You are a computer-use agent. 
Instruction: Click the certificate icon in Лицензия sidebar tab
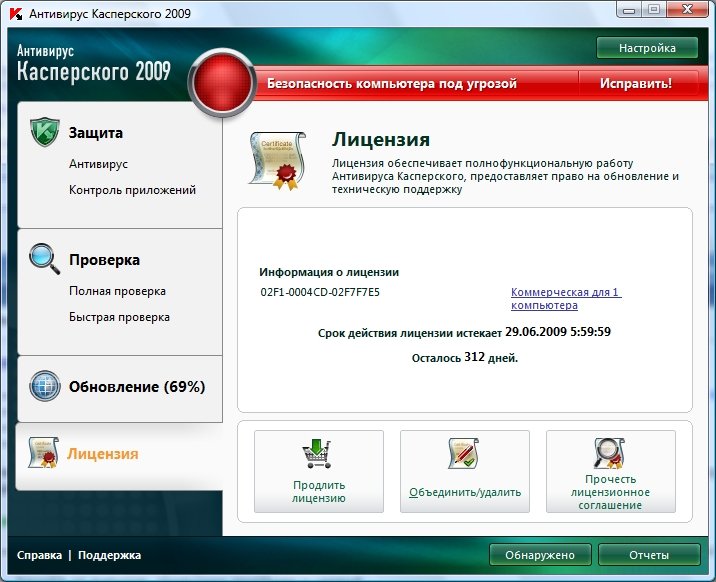43,452
